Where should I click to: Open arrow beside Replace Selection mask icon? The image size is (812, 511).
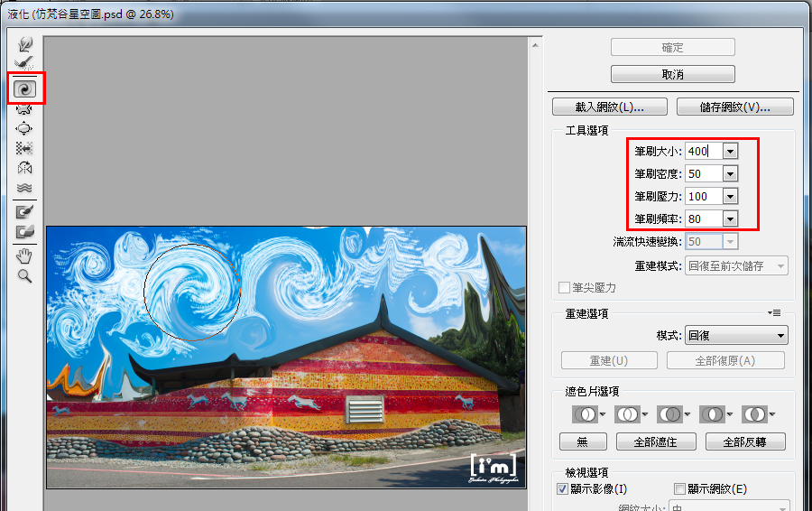point(603,414)
